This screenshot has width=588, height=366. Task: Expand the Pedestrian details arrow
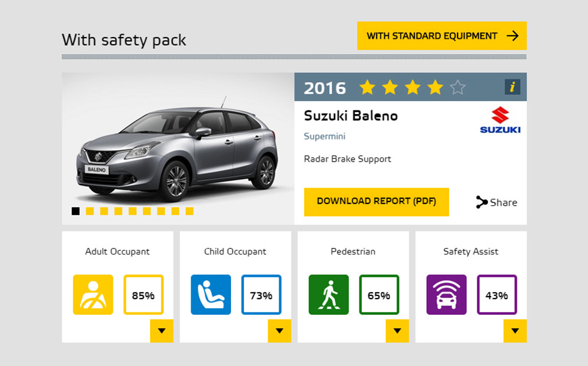point(397,331)
